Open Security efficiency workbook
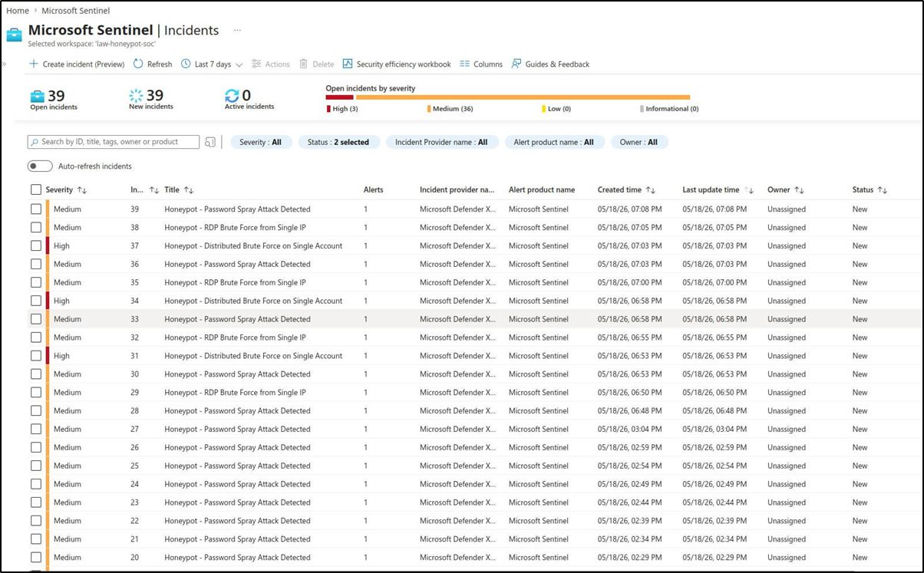The height and width of the screenshot is (573, 924). click(397, 64)
